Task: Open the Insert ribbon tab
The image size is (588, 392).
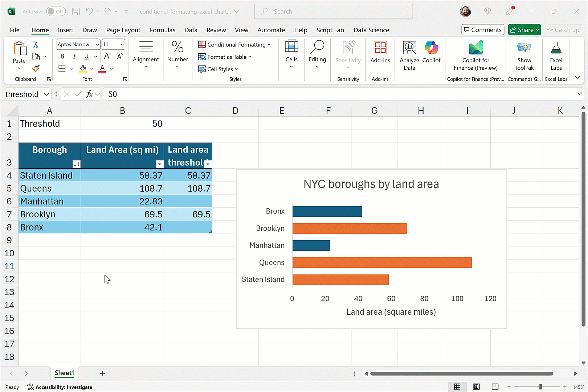Action: [65, 30]
